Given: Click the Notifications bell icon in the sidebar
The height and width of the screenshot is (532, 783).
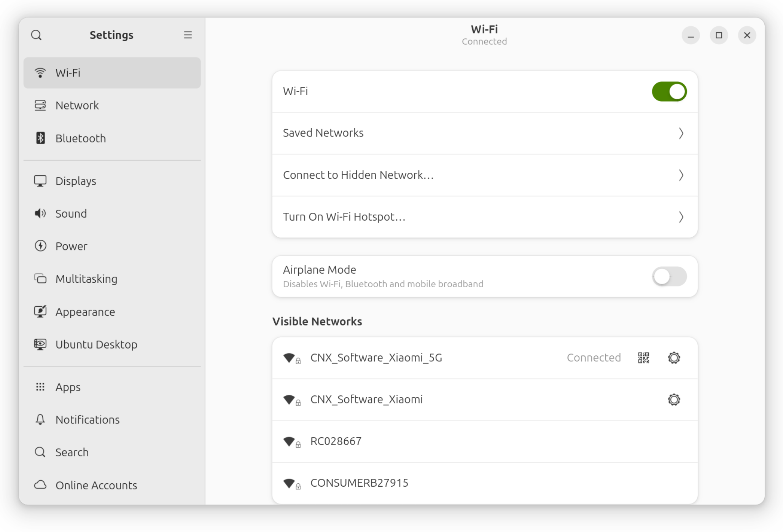Looking at the screenshot, I should pos(40,419).
